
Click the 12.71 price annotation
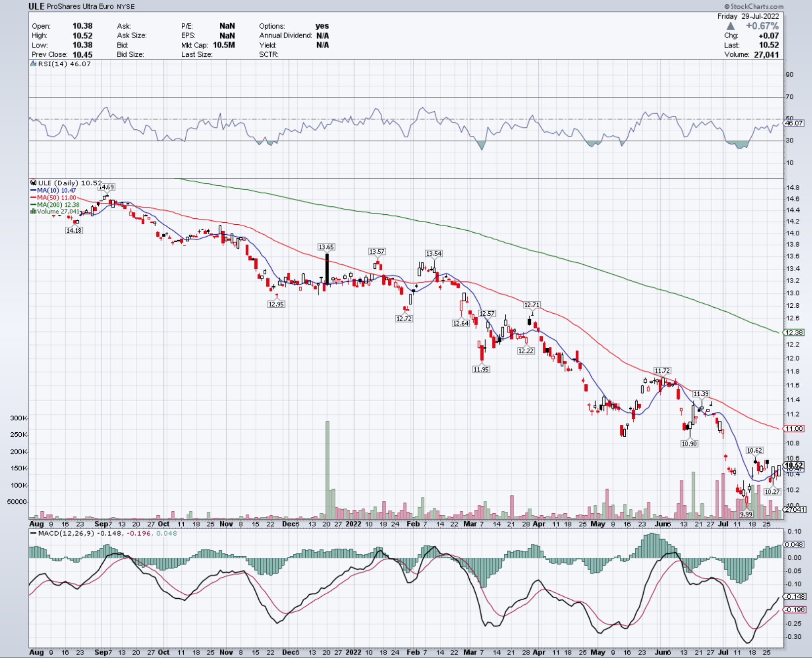coord(532,305)
